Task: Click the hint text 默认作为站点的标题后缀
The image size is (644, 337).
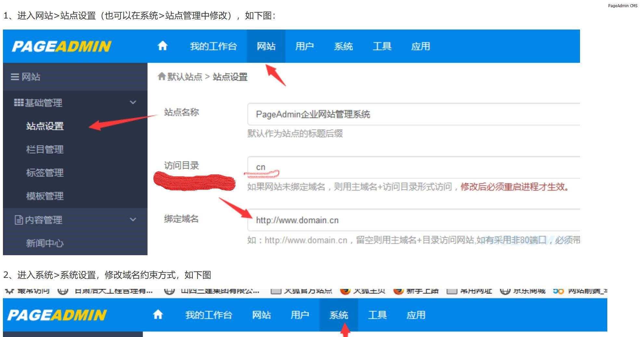Action: 295,133
